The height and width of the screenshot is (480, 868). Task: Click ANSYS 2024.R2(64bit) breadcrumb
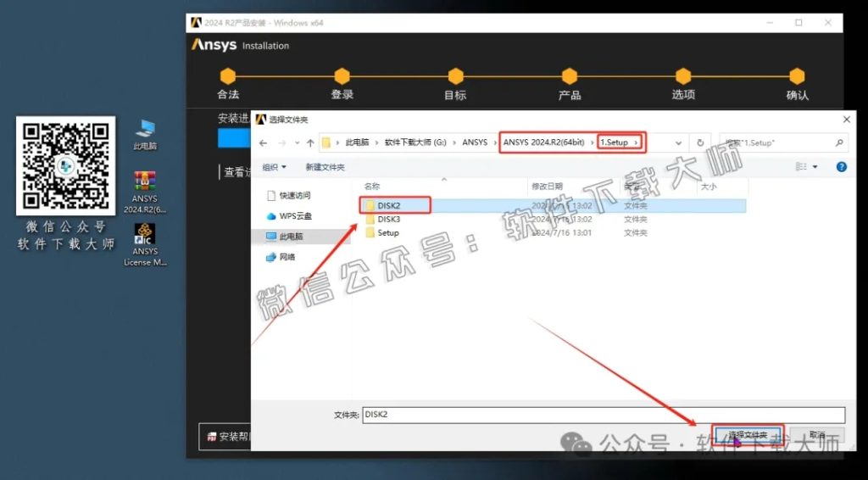(x=543, y=142)
